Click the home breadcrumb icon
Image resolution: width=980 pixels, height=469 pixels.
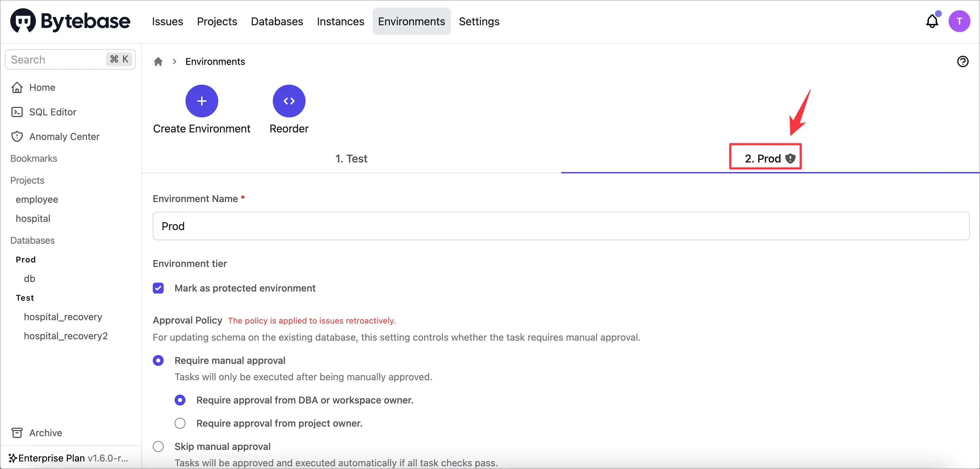[158, 62]
